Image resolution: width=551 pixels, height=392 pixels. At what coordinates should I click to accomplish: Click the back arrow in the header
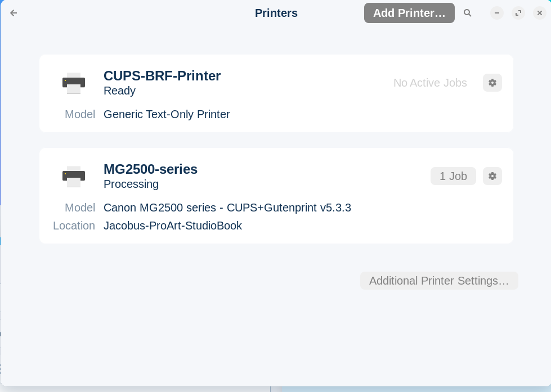pyautogui.click(x=14, y=13)
